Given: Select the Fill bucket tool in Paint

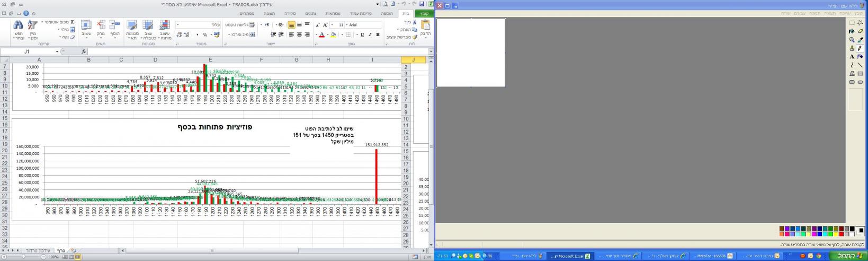Looking at the screenshot, I should (x=852, y=31).
